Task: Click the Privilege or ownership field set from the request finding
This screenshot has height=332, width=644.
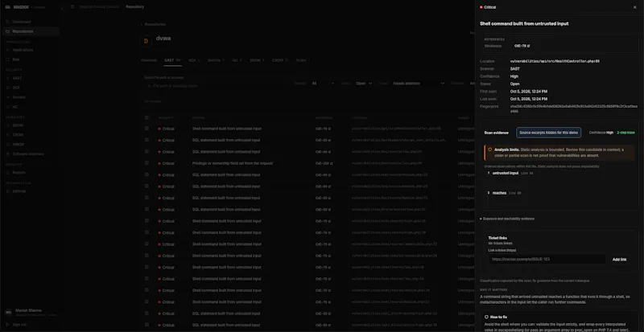Action: click(x=233, y=163)
